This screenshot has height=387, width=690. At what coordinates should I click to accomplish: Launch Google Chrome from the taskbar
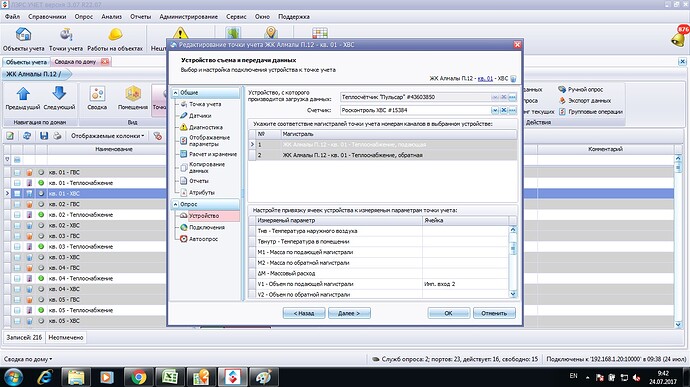138,377
